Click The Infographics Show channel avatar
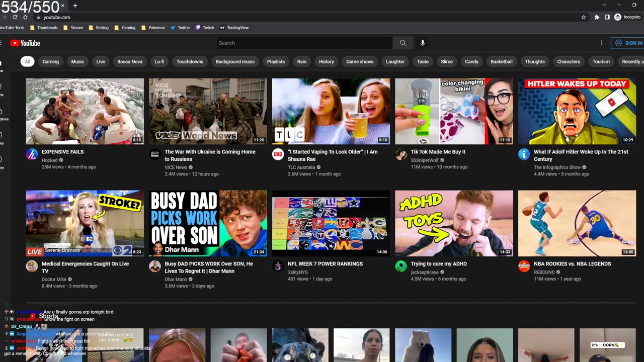This screenshot has width=644, height=362. [x=524, y=154]
